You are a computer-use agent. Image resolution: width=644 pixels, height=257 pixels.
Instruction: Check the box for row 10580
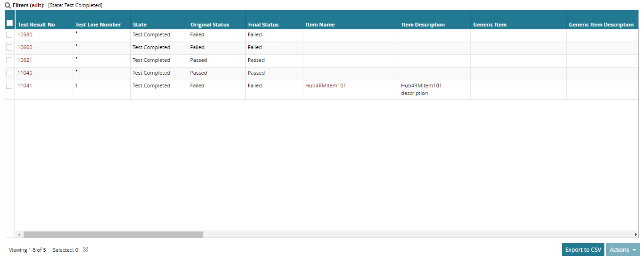click(x=9, y=34)
